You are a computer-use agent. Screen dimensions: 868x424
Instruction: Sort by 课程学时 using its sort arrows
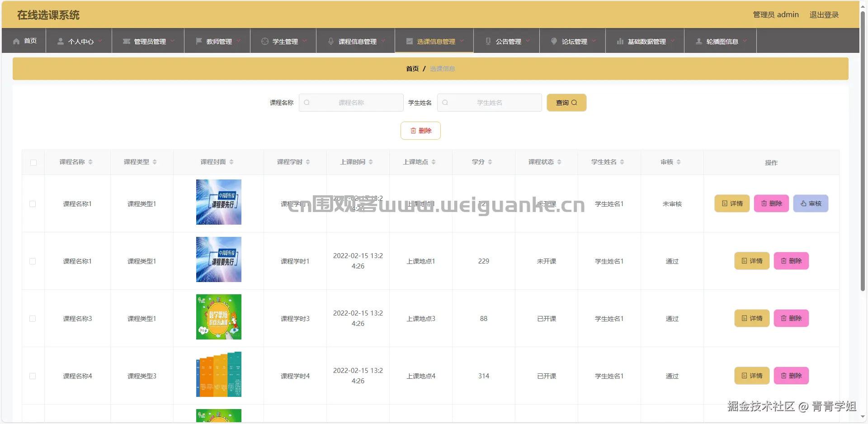308,162
